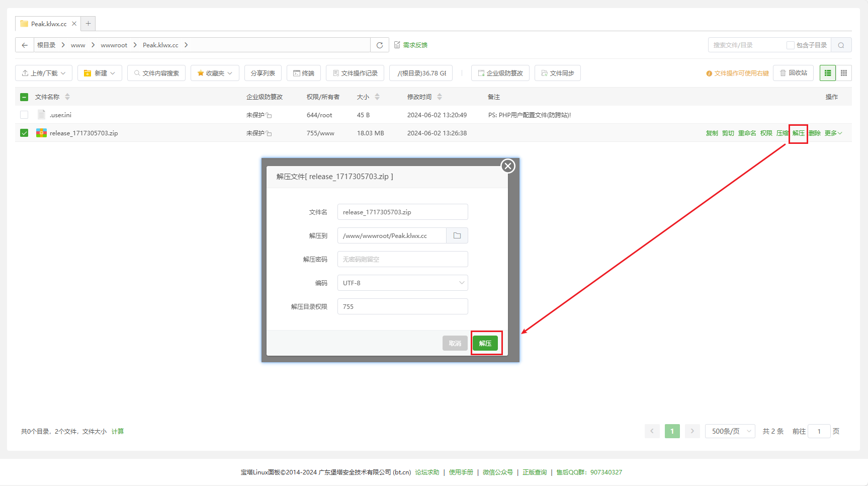The image size is (868, 486).
Task: Click lock icon on release zip row
Action: 269,133
